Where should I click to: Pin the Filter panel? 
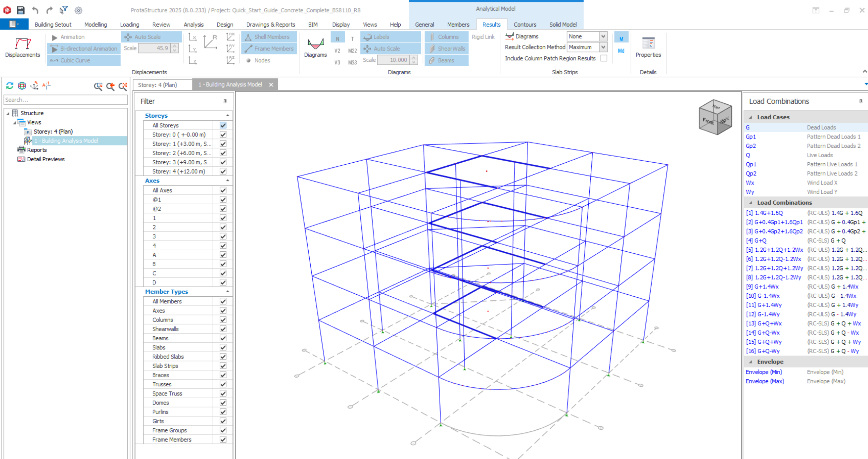pos(225,101)
